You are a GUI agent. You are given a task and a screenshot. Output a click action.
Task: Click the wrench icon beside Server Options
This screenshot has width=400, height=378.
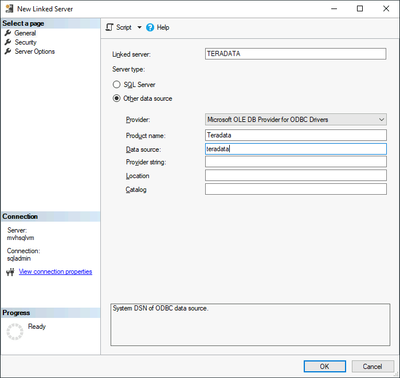pos(8,51)
